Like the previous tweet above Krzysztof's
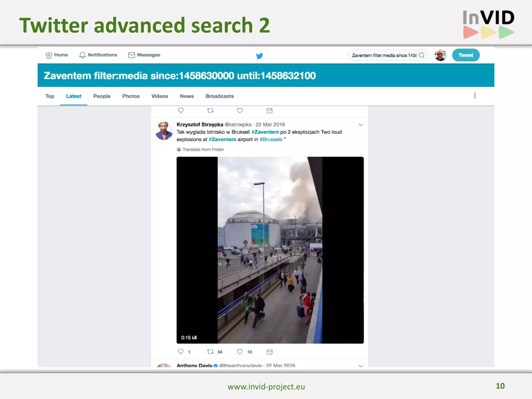Image resolution: width=532 pixels, height=399 pixels. [240, 110]
